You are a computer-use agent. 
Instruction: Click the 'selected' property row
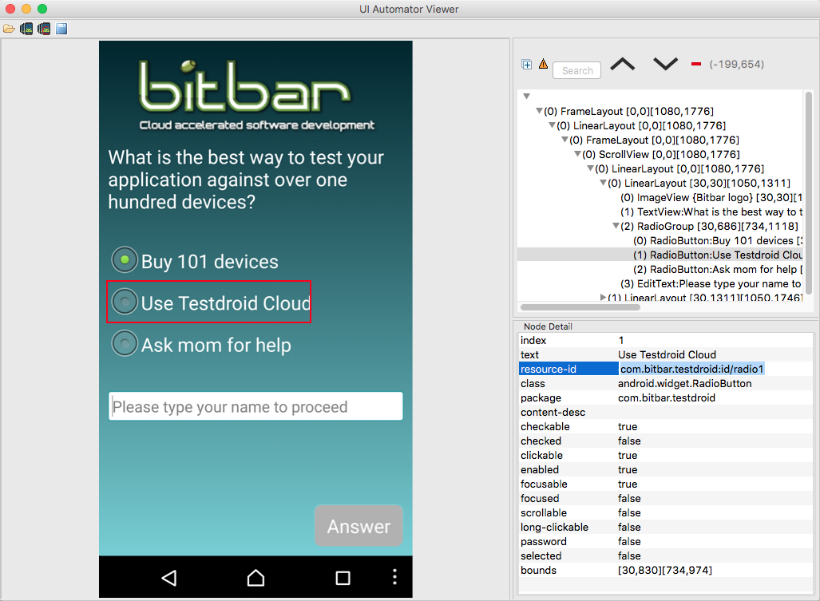666,556
